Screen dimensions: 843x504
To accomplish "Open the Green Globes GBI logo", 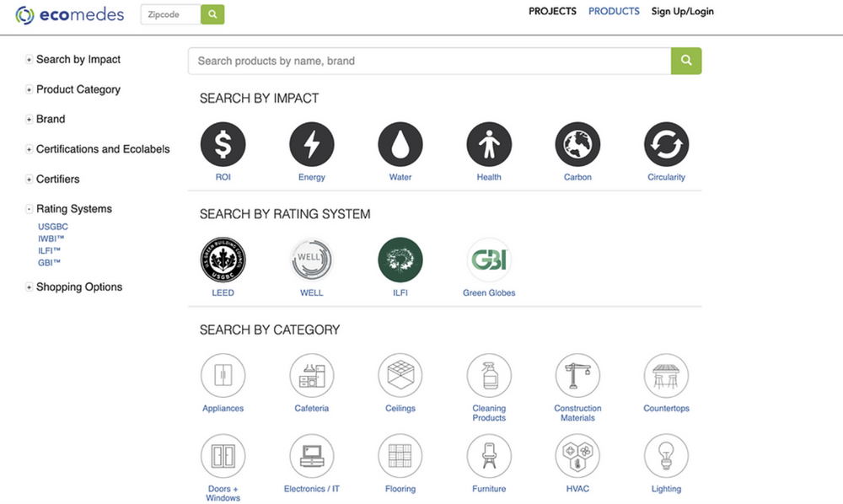I will click(x=489, y=260).
